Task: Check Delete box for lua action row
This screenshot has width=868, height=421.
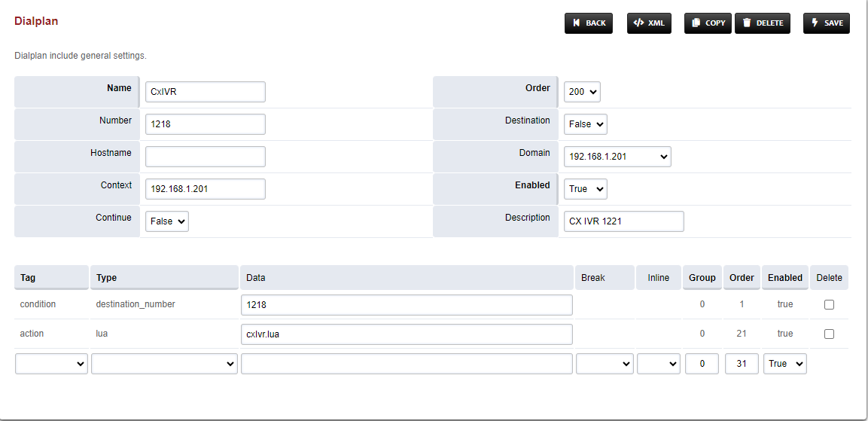Action: [829, 334]
